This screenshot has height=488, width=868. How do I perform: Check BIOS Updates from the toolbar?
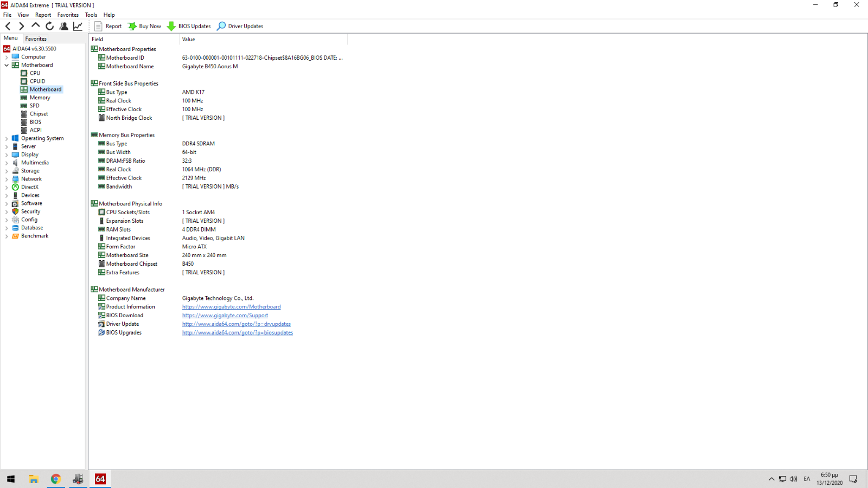[x=189, y=26]
